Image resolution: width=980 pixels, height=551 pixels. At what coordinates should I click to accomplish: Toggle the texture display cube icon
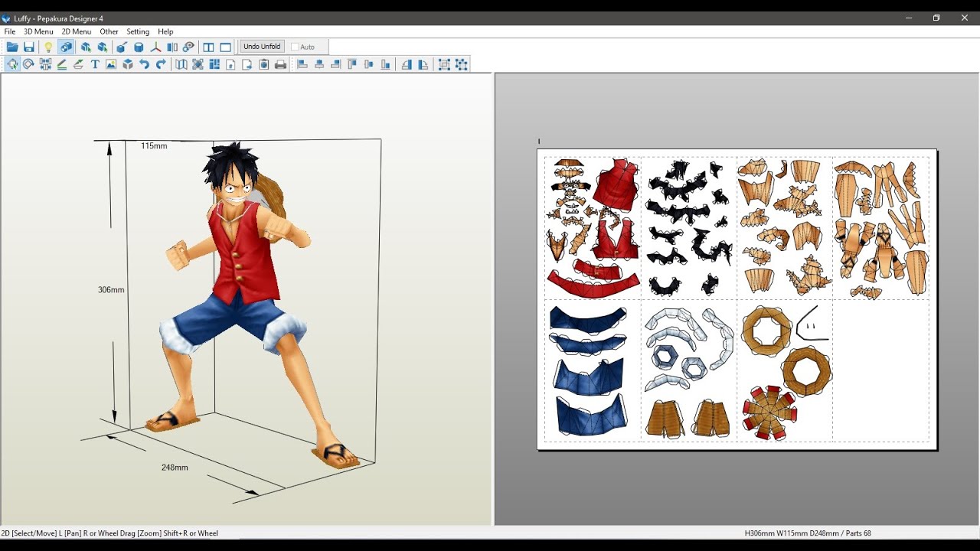point(67,47)
